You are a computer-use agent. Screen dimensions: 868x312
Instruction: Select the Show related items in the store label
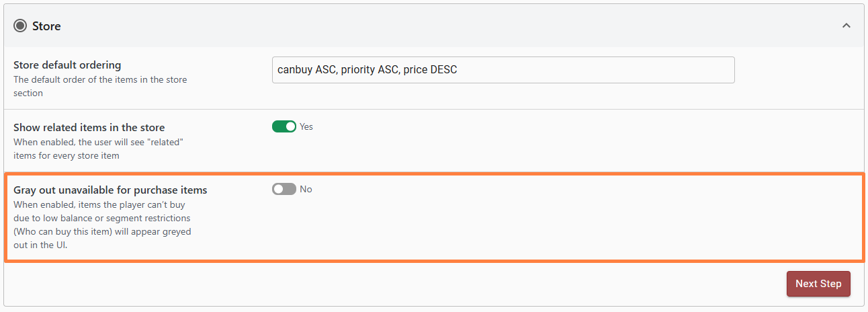89,127
